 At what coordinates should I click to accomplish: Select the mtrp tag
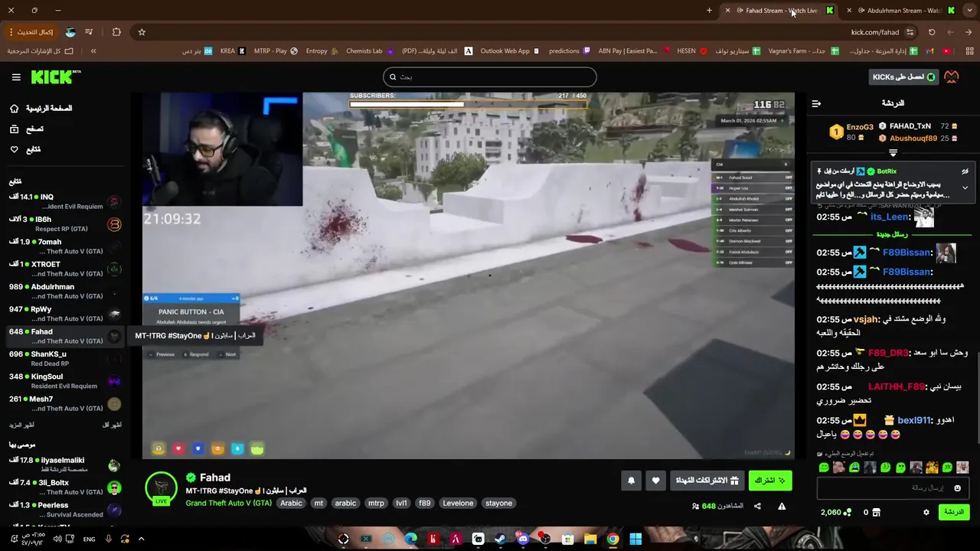click(x=376, y=503)
